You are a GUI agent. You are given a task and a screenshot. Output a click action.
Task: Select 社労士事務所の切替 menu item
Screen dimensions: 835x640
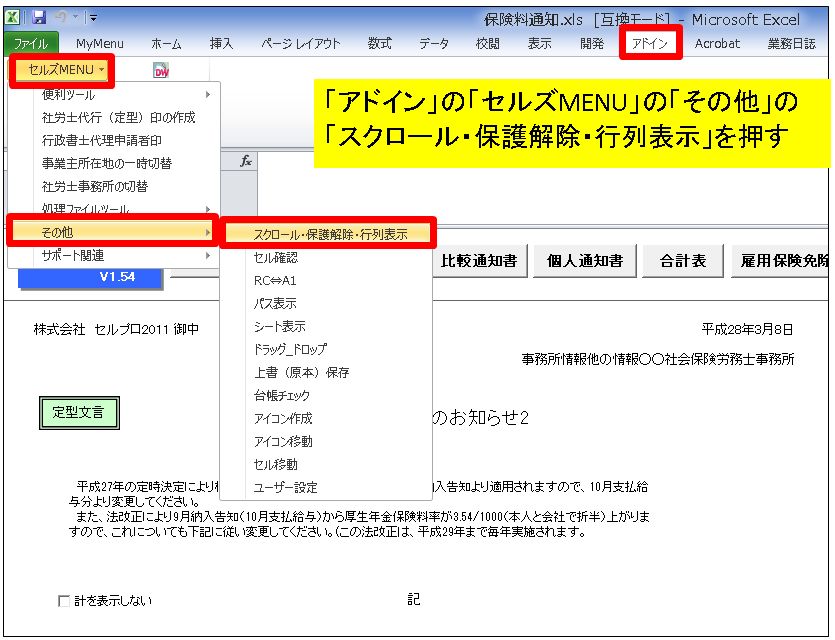tap(114, 186)
